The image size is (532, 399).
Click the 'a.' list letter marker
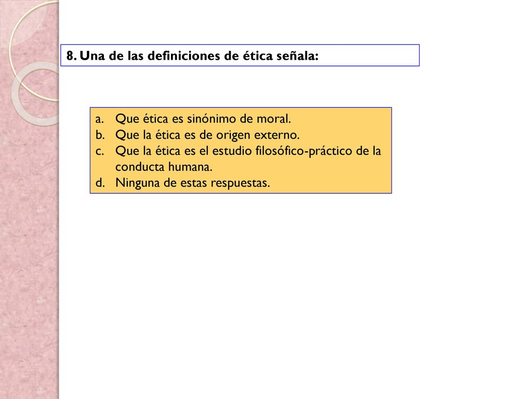(99, 119)
